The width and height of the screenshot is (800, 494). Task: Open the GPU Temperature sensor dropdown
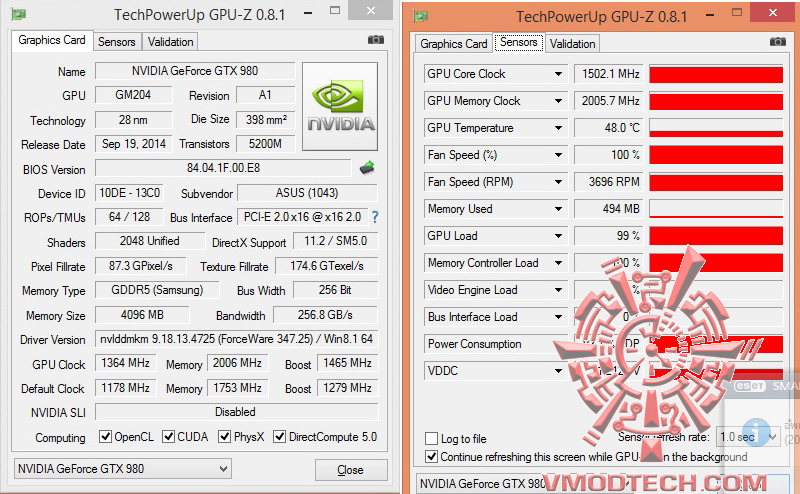(x=558, y=128)
